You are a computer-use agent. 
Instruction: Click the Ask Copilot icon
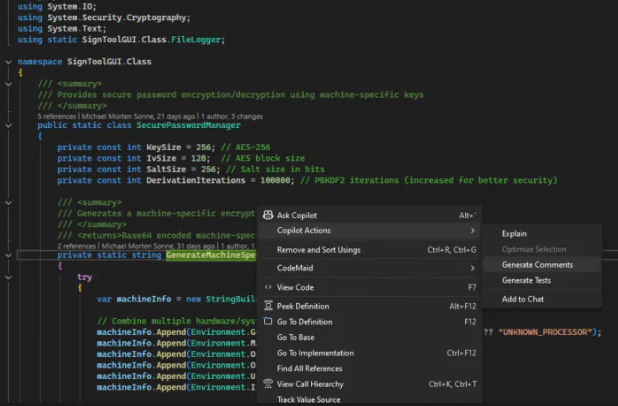point(267,215)
